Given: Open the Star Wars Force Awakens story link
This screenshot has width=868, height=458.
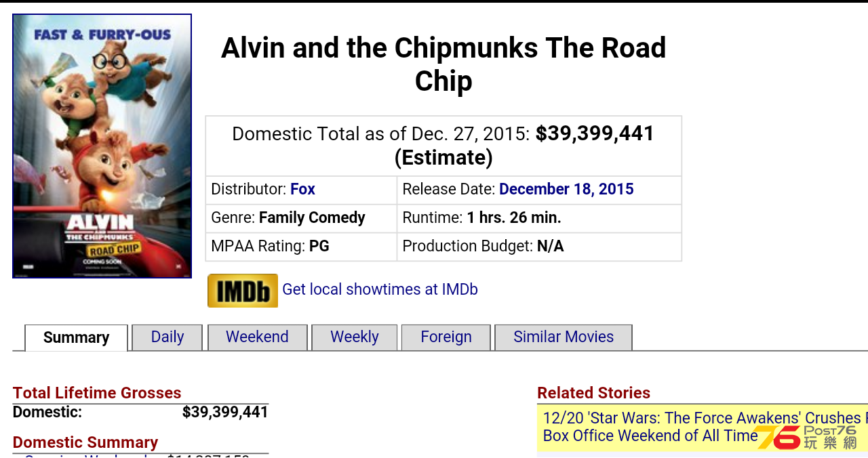Looking at the screenshot, I should pyautogui.click(x=705, y=427).
